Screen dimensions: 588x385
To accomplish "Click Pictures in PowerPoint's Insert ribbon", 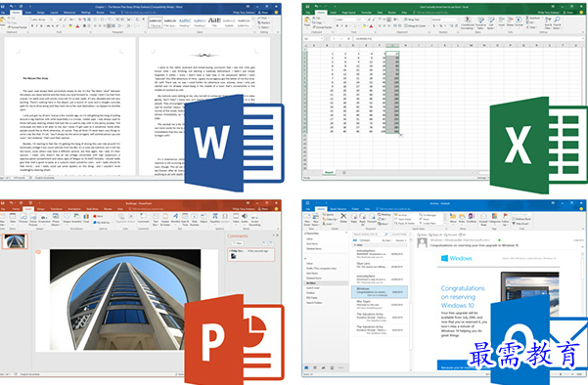I will tap(23, 219).
